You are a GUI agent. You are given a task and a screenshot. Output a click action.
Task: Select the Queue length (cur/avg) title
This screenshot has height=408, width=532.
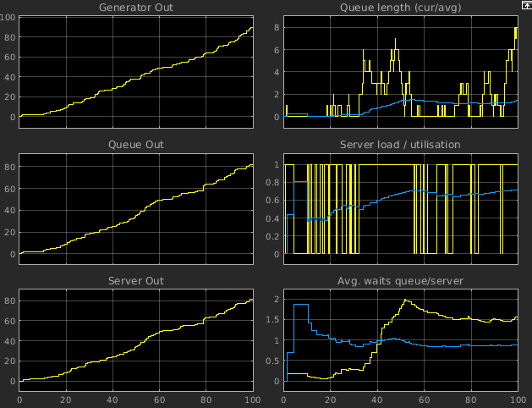click(399, 8)
